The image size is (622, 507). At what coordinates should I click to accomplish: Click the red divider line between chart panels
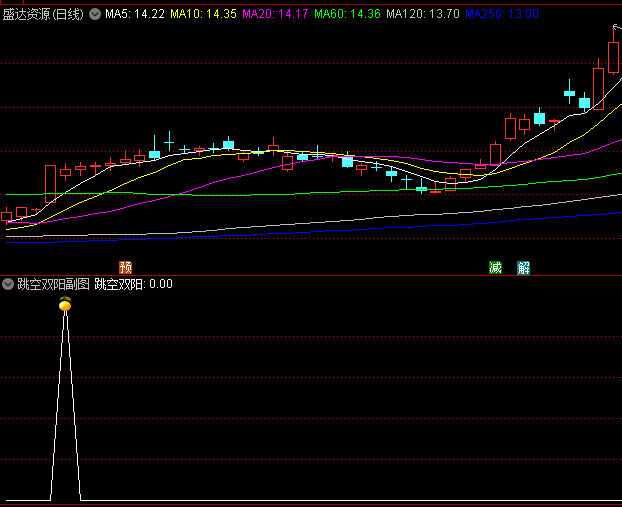tap(311, 275)
